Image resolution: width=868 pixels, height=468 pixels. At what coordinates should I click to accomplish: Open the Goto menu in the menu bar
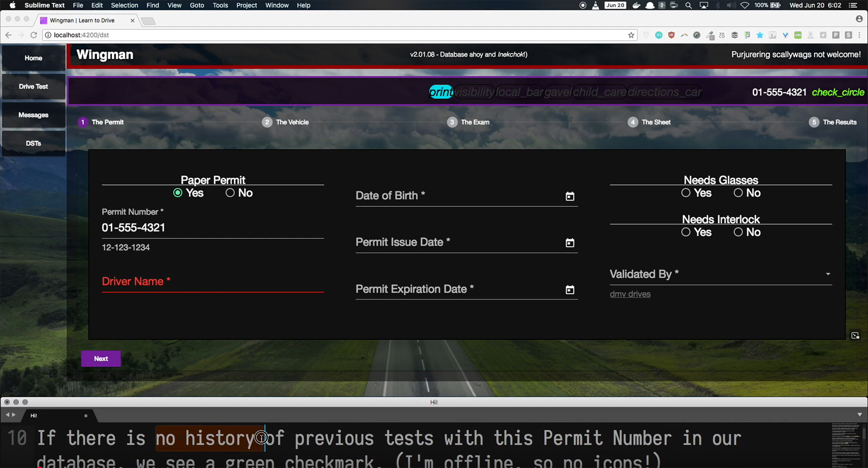[197, 5]
